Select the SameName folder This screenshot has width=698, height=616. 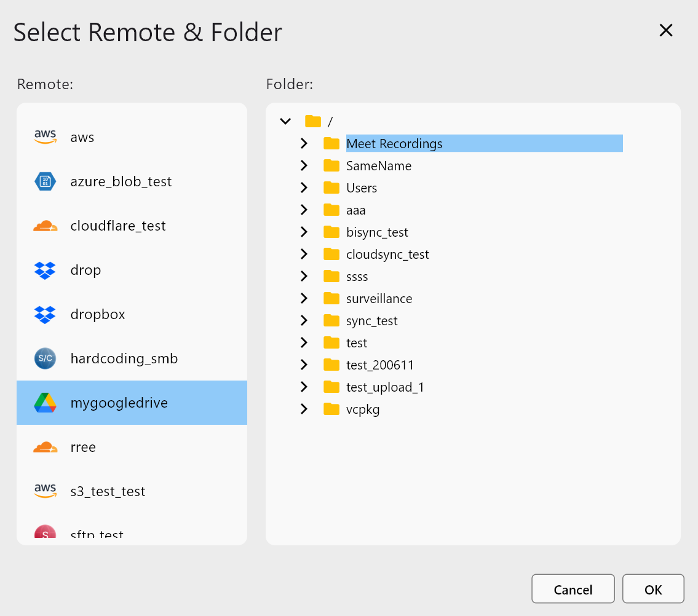point(379,165)
